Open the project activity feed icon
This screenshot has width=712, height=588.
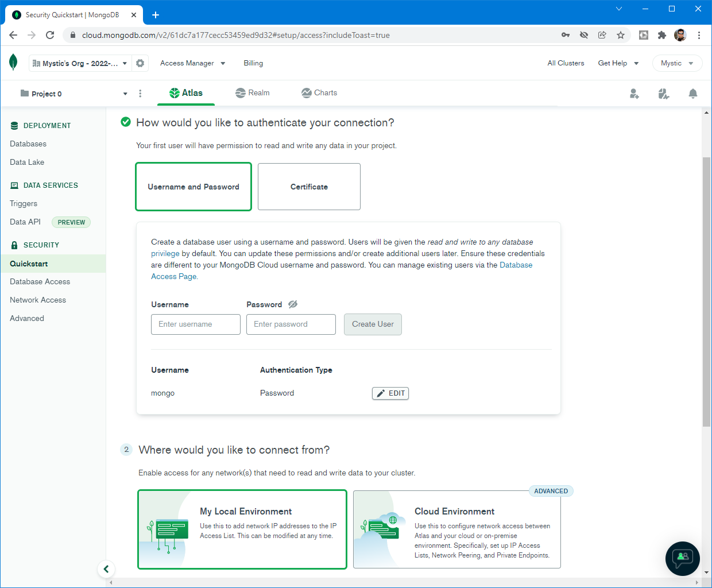664,94
